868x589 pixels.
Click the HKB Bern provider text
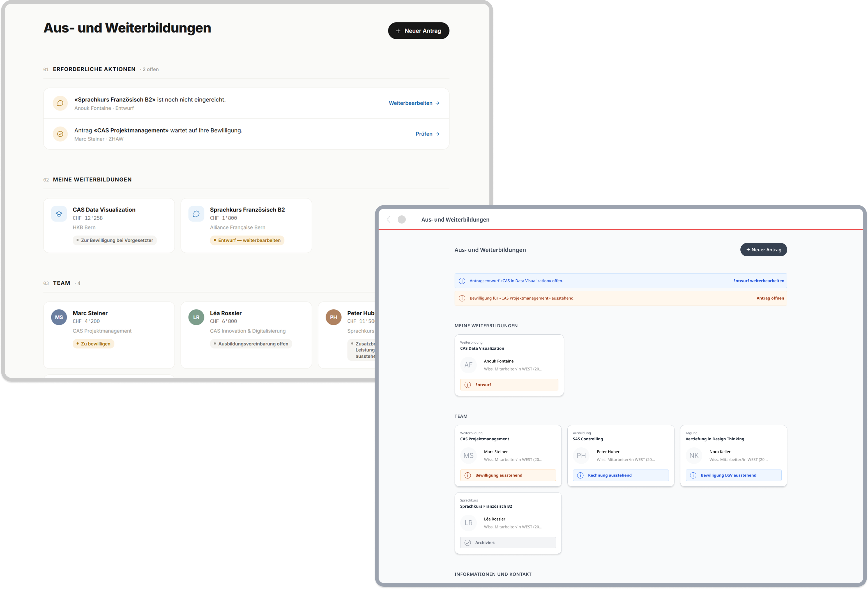[84, 227]
